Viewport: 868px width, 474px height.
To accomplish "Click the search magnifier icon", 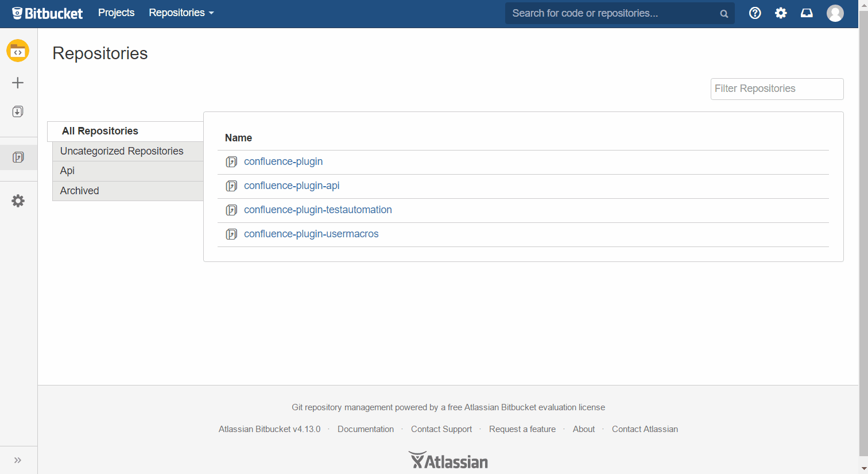I will click(x=723, y=13).
